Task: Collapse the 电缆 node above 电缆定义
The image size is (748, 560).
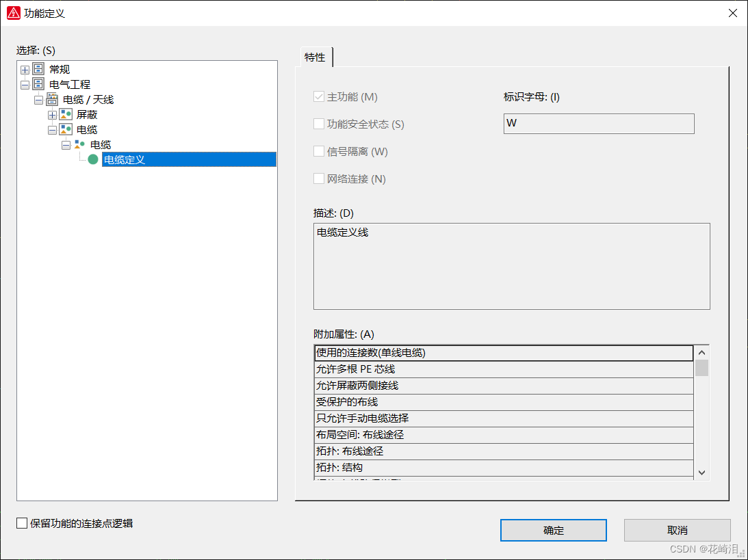Action: 66,146
